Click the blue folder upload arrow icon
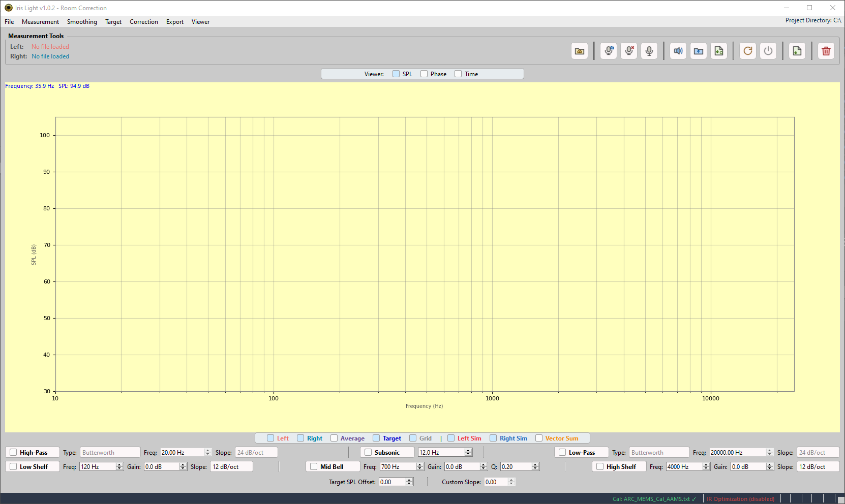The height and width of the screenshot is (504, 845). pyautogui.click(x=699, y=51)
